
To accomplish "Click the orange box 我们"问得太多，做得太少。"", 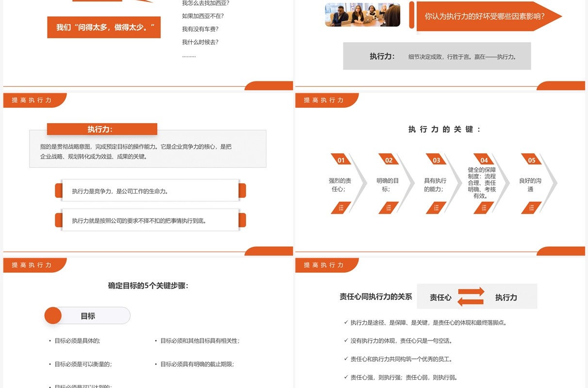I will tap(104, 27).
